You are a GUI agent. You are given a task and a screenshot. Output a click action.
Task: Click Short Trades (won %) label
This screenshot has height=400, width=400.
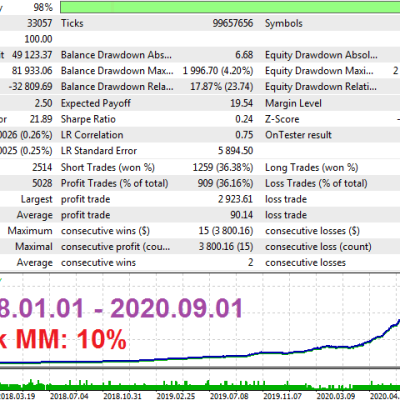(x=108, y=167)
